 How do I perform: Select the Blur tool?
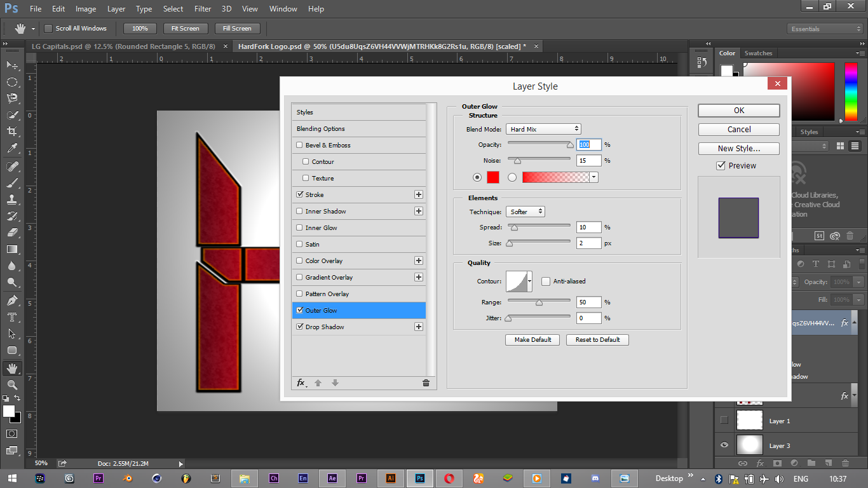point(12,266)
